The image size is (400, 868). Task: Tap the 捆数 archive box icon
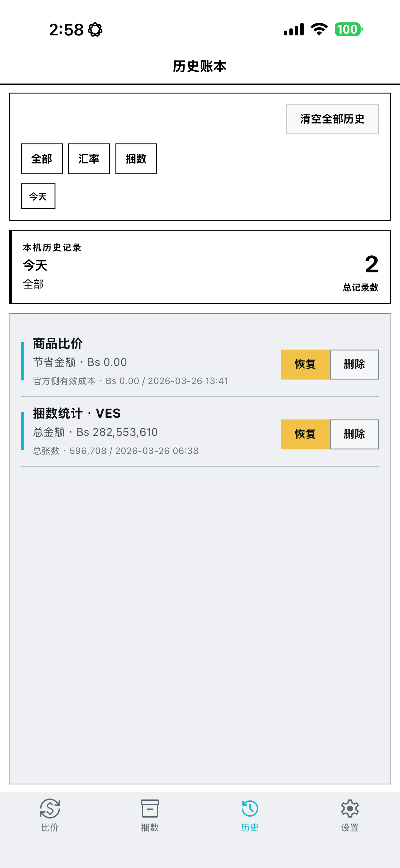[x=150, y=808]
